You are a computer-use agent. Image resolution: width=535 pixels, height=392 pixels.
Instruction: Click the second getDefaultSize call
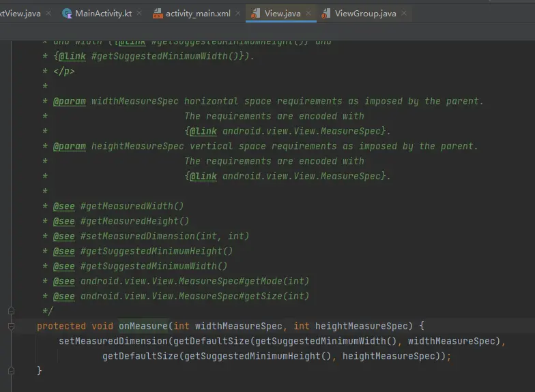141,356
